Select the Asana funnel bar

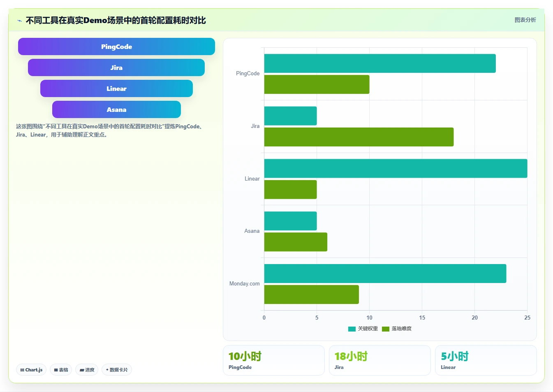(116, 109)
